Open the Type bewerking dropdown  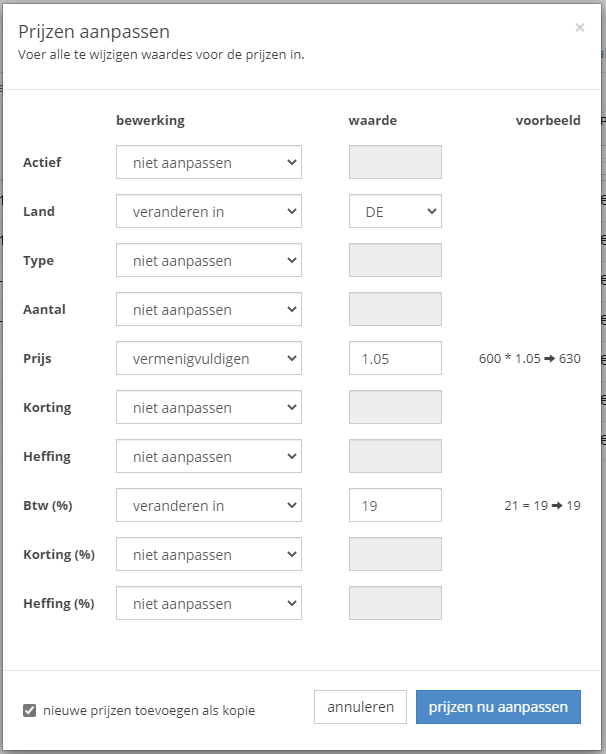(209, 260)
